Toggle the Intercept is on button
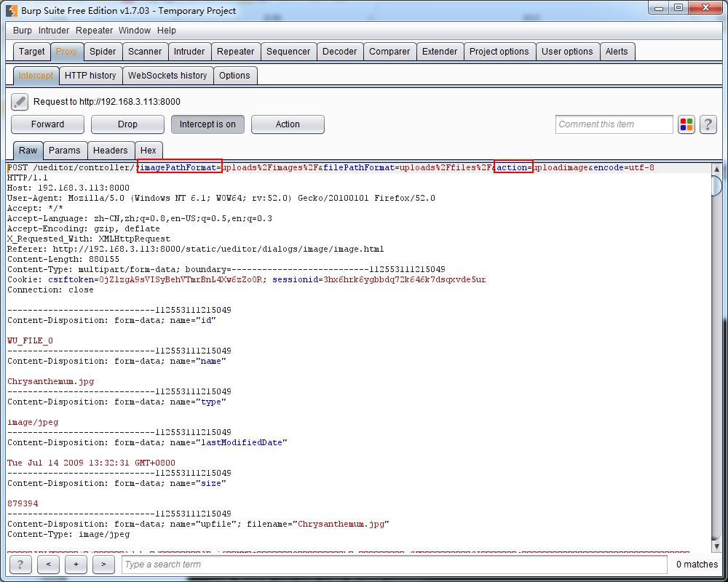728x582 pixels. [207, 124]
